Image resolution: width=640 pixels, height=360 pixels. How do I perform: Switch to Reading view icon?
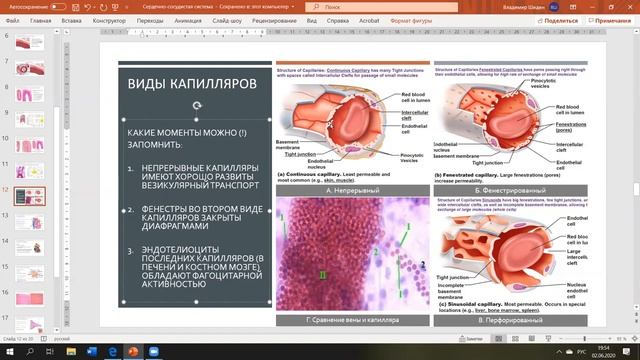[531, 339]
